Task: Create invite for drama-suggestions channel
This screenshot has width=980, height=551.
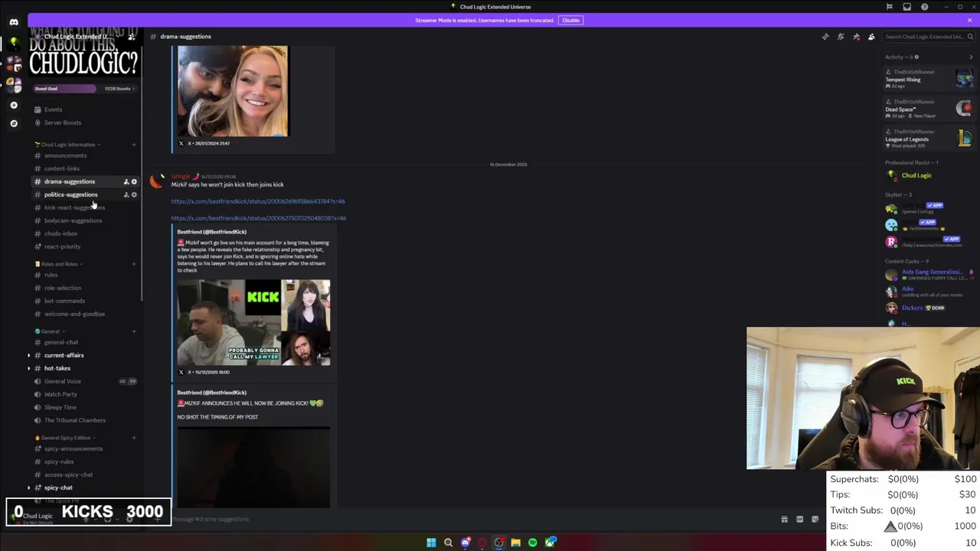Action: pos(126,181)
